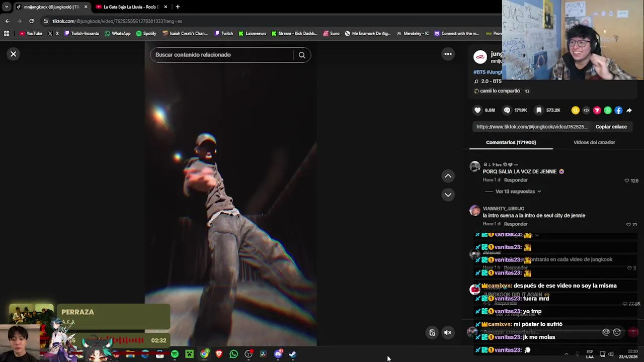Open site information icon in address bar
This screenshot has height=362, width=644.
pos(46,21)
